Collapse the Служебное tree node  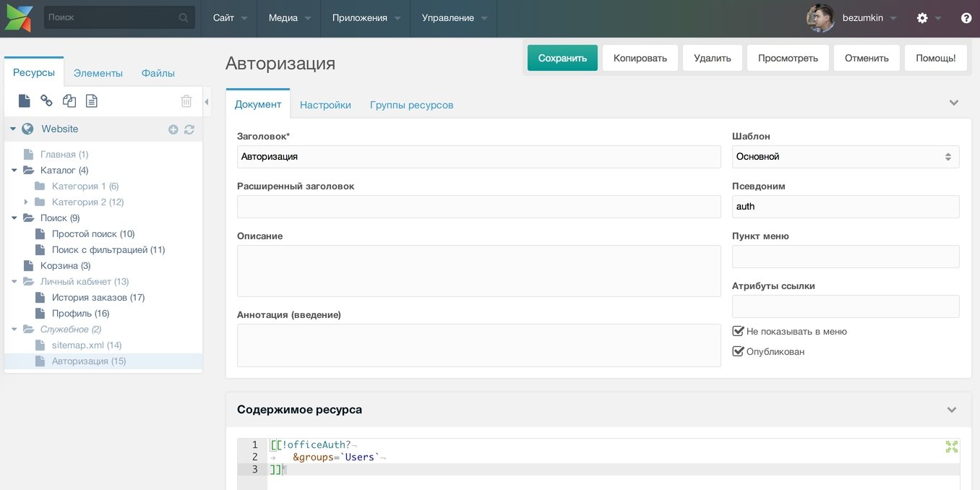point(15,330)
